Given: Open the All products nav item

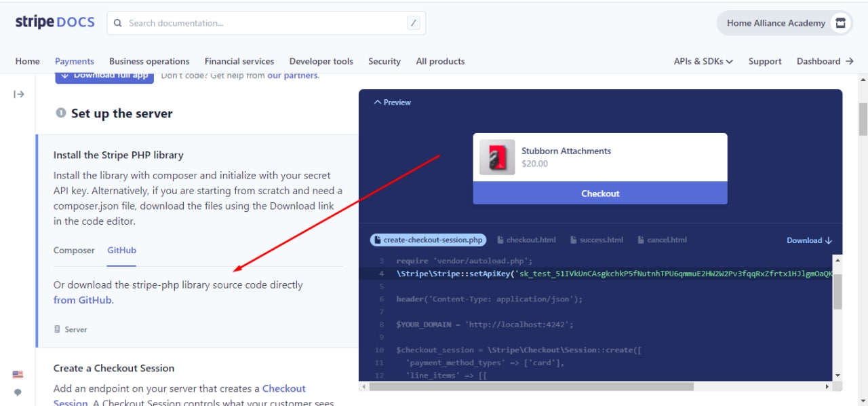Looking at the screenshot, I should click(x=441, y=61).
